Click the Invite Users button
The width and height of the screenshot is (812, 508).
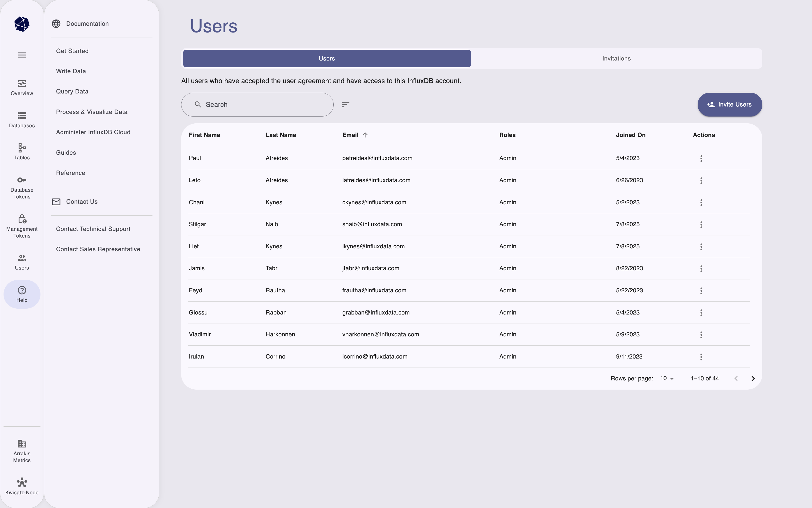coord(729,105)
